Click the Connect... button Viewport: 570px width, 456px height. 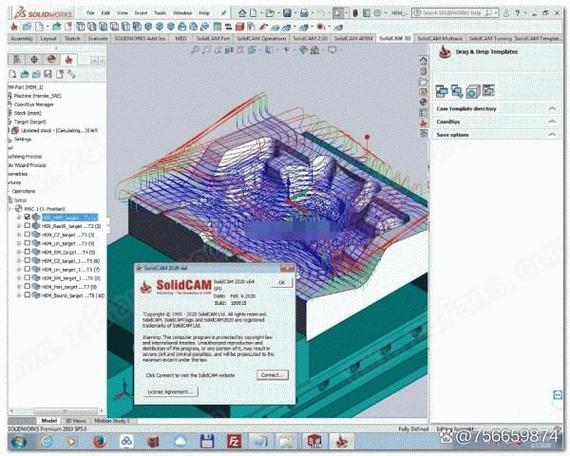pos(272,375)
